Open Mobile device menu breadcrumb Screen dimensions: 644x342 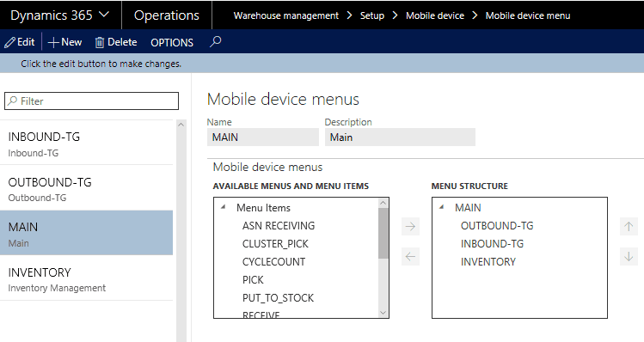(528, 15)
